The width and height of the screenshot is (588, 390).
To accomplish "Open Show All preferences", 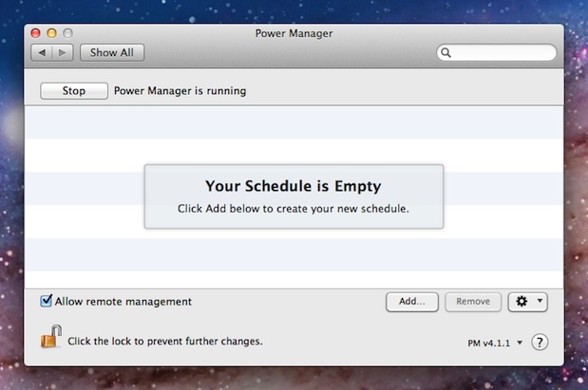I will click(112, 53).
